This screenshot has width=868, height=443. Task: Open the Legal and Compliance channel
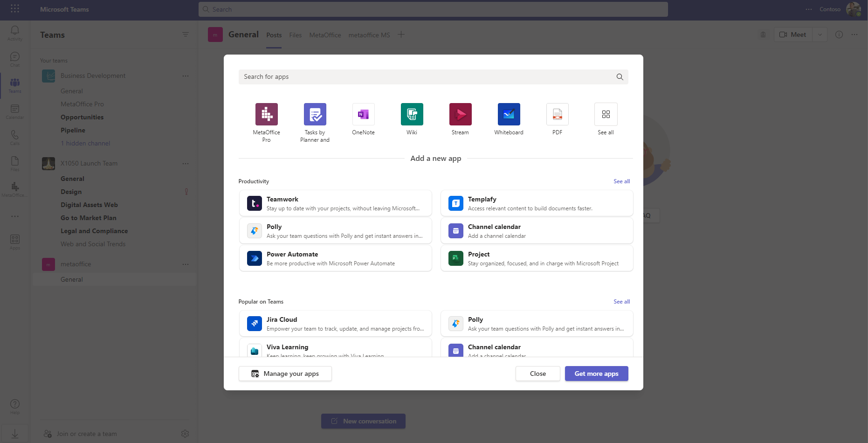[94, 231]
